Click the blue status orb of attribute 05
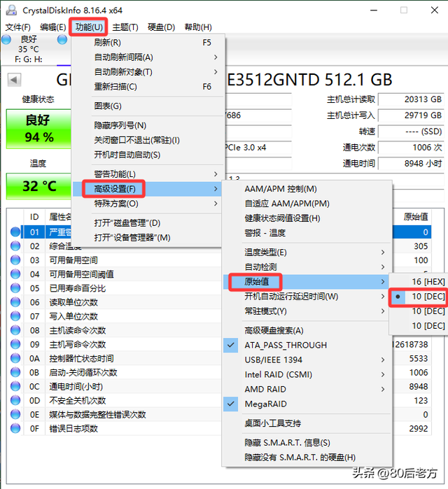Image resolution: width=448 pixels, height=489 pixels. [15, 288]
